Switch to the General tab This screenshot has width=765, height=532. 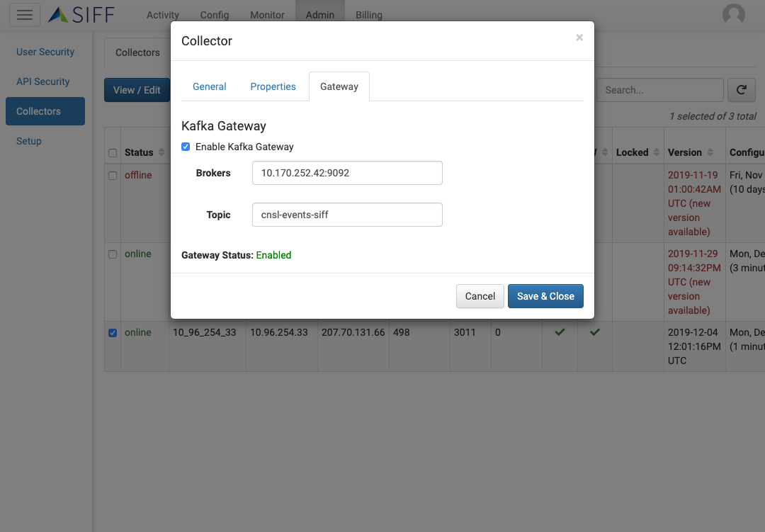[x=209, y=86]
